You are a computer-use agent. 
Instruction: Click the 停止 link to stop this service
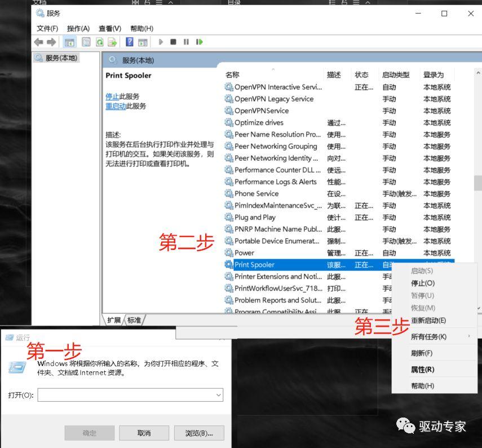pyautogui.click(x=112, y=96)
